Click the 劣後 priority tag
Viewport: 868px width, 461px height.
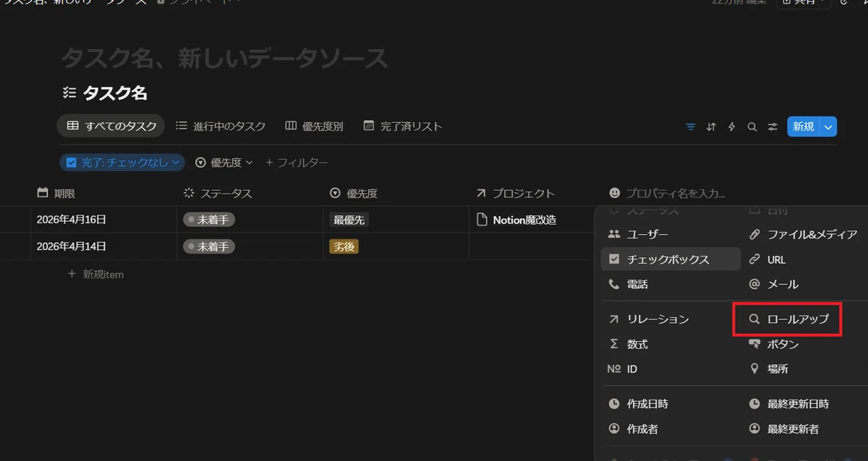pyautogui.click(x=344, y=246)
